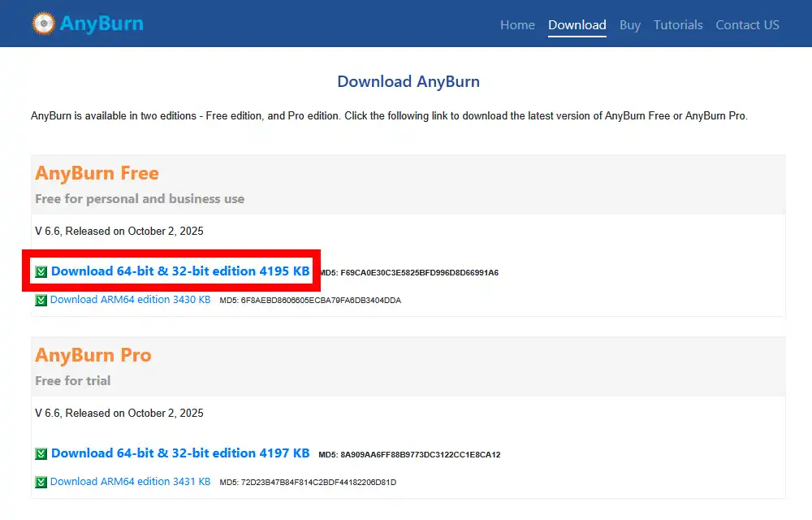Click the download icon for Pro 64-bit & 32-bit edition
Viewport: 812px width, 520px height.
(x=41, y=453)
